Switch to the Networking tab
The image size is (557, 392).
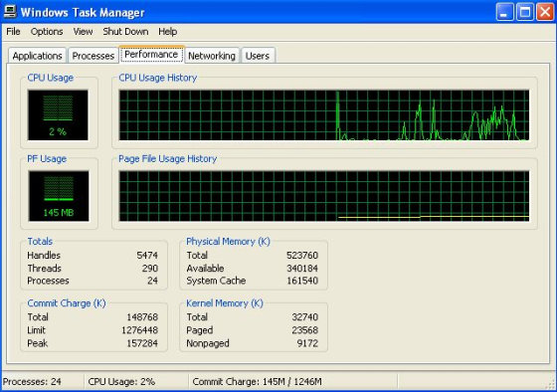click(x=212, y=56)
